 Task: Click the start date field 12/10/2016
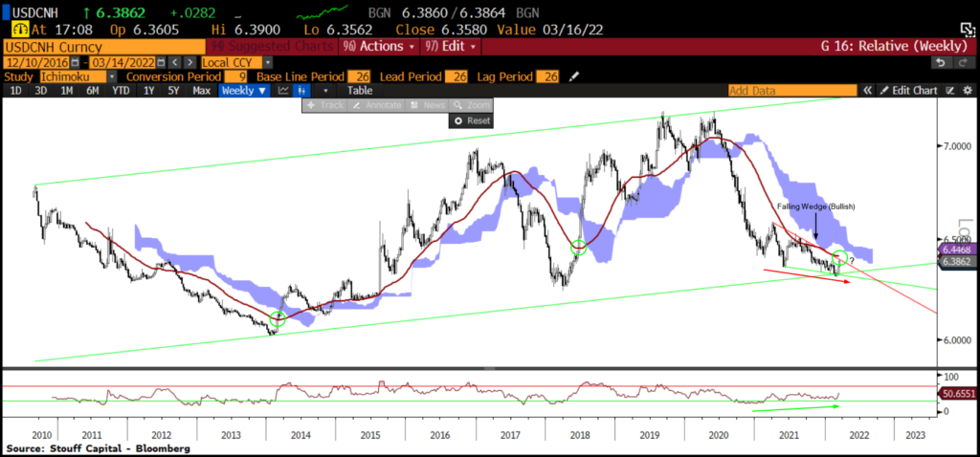point(37,62)
